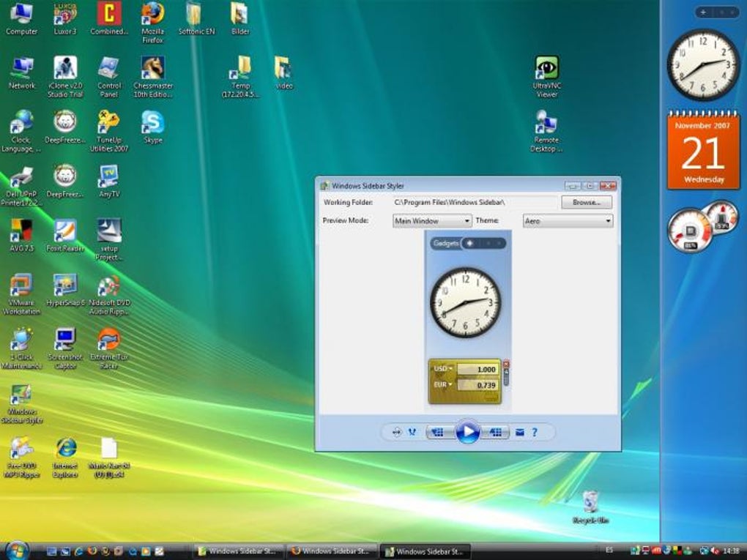Select the Nidesoft DVD Audio Ripper icon
The image size is (747, 560).
(109, 294)
